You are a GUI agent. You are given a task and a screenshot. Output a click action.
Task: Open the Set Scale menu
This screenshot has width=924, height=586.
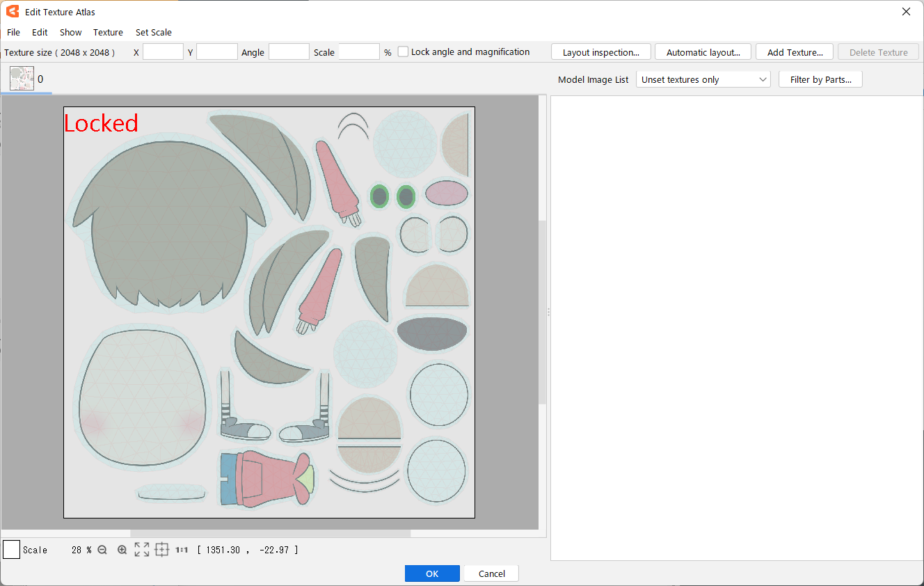[x=153, y=33]
